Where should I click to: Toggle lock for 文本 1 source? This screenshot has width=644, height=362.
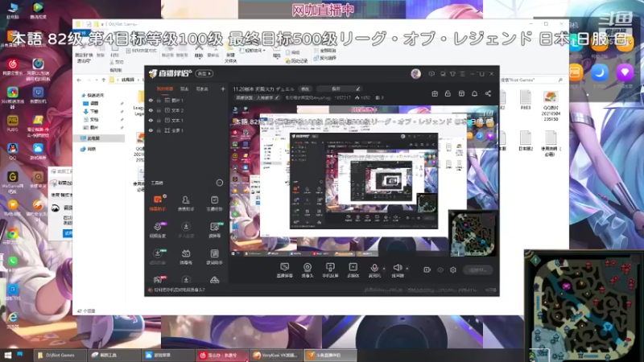tap(159, 120)
